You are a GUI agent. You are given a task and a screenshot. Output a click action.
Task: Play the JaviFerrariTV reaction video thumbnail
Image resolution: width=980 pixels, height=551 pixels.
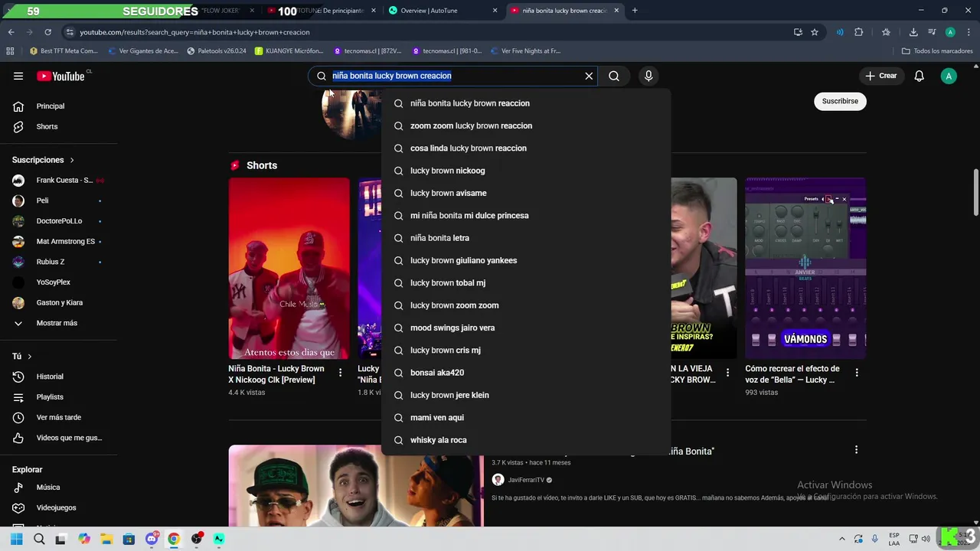356,486
